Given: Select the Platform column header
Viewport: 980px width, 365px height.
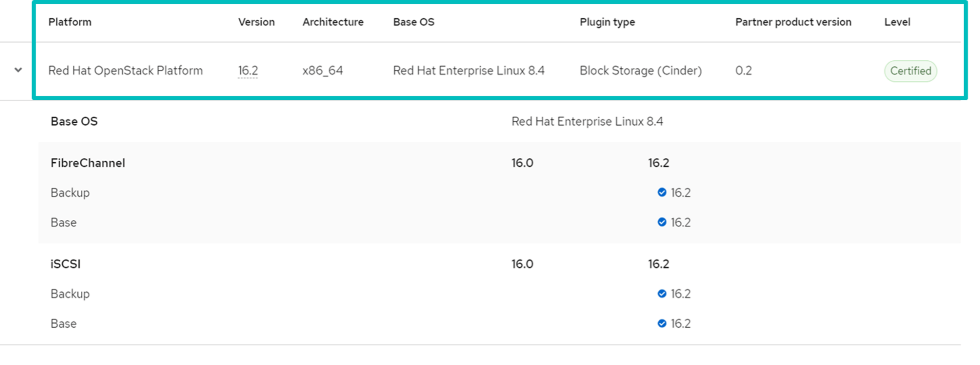Looking at the screenshot, I should 69,22.
